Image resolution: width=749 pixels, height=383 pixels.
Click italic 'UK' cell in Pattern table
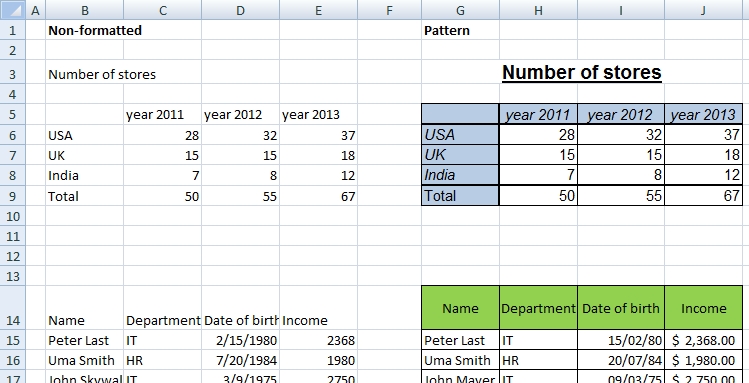[x=460, y=155]
